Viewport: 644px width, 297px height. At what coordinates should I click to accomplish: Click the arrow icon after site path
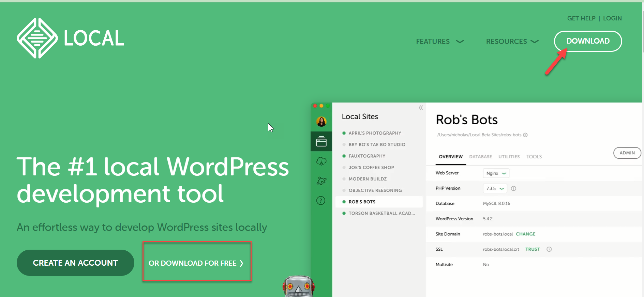coord(525,135)
